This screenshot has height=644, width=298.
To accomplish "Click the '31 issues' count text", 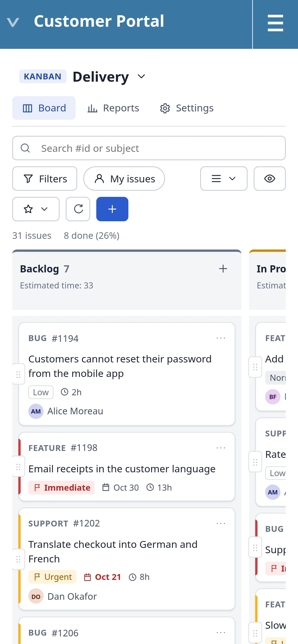I will tap(32, 236).
